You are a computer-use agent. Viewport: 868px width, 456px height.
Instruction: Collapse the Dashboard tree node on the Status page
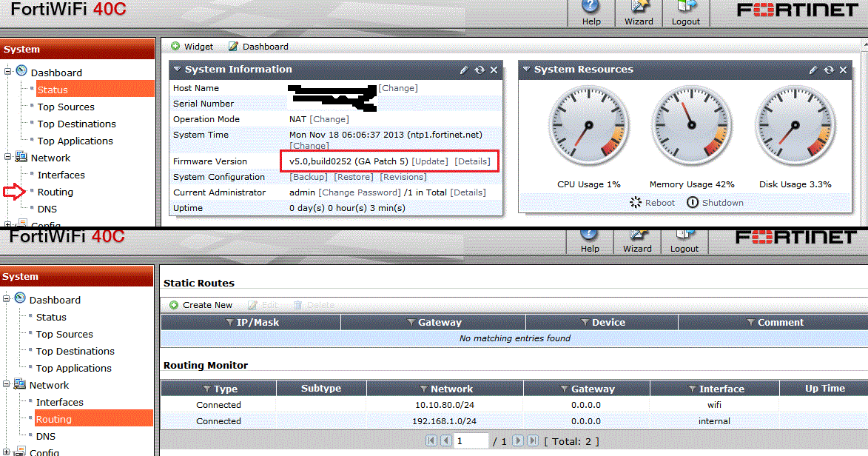[7, 72]
